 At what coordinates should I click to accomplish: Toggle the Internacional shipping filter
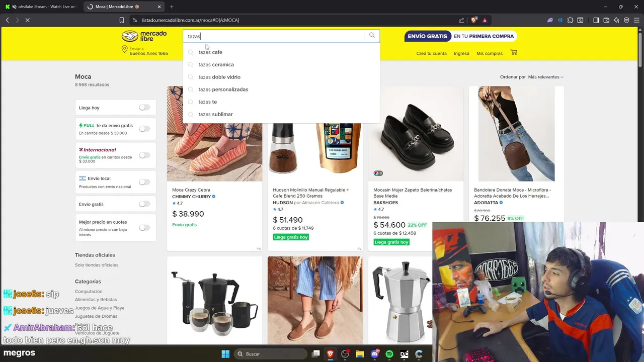[x=144, y=155]
